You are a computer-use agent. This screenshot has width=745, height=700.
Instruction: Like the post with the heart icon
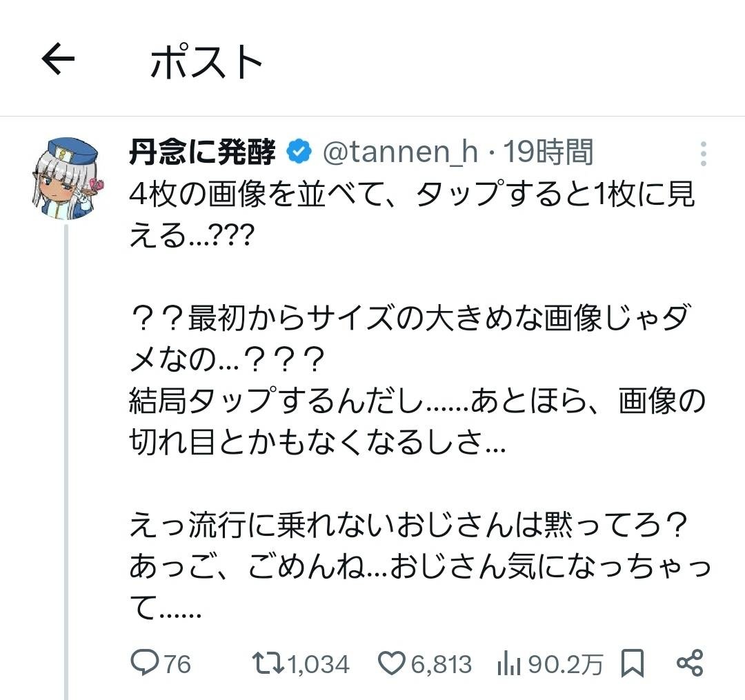coord(391,663)
